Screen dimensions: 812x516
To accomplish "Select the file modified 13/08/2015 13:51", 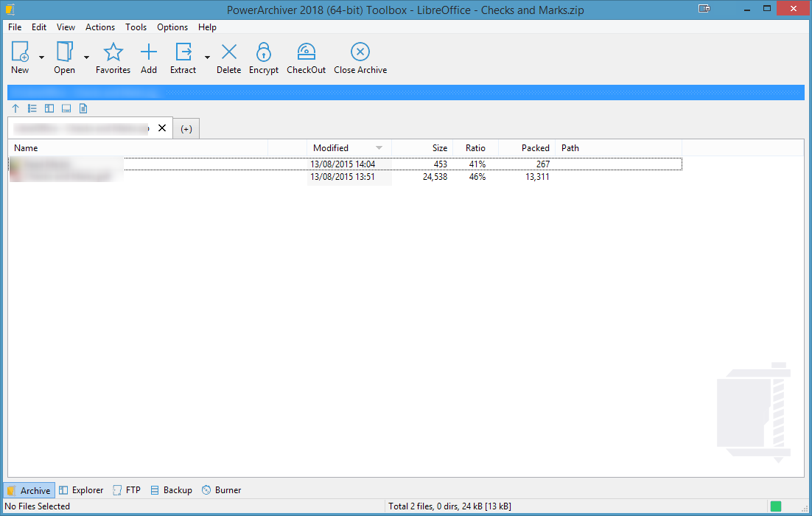I will pos(345,177).
